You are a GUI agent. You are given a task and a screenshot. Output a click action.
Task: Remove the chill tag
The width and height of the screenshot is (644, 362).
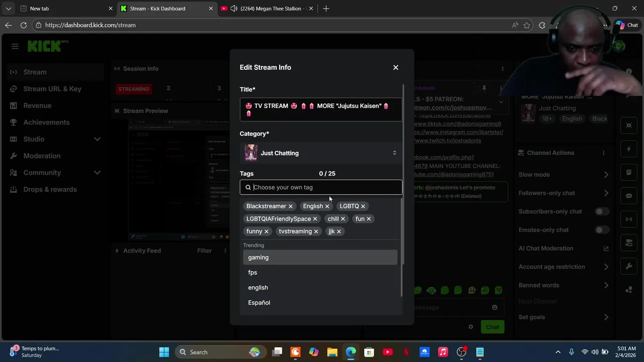click(343, 219)
